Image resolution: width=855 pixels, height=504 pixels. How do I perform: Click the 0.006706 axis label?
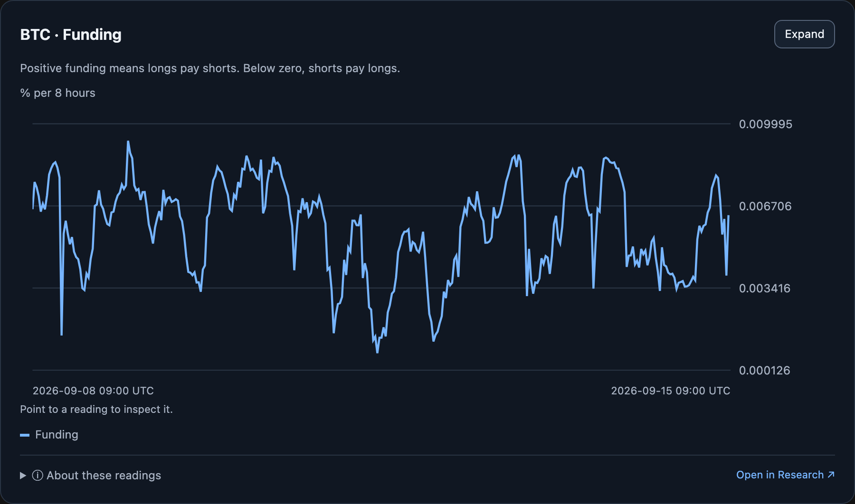point(765,206)
